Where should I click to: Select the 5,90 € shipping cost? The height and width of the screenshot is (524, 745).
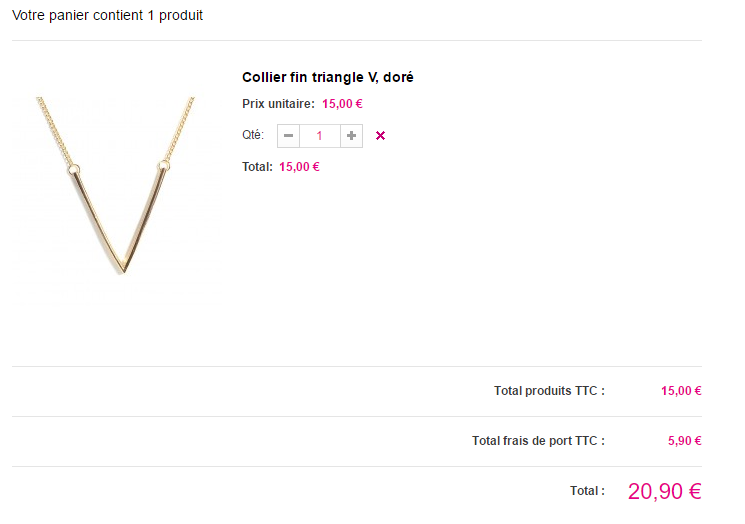tap(684, 441)
